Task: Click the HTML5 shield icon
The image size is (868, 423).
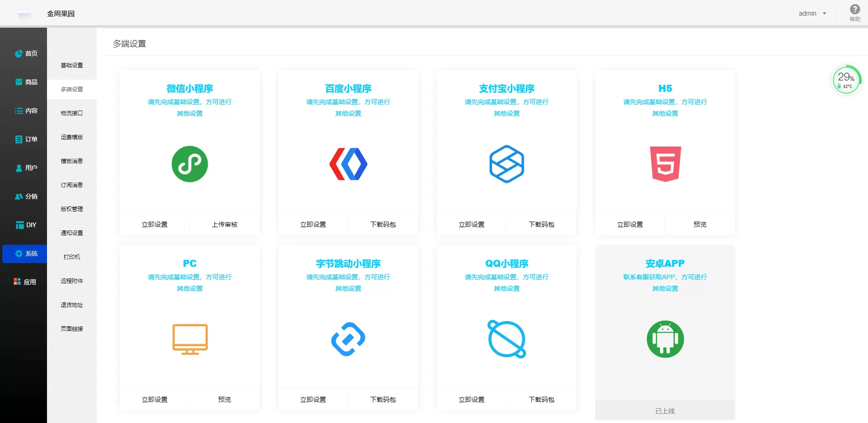Action: [x=665, y=164]
